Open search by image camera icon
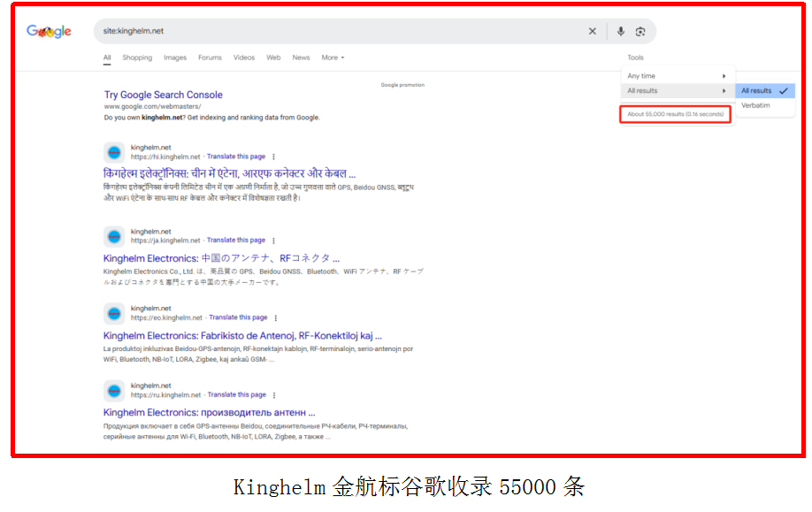This screenshot has width=812, height=512. [640, 32]
